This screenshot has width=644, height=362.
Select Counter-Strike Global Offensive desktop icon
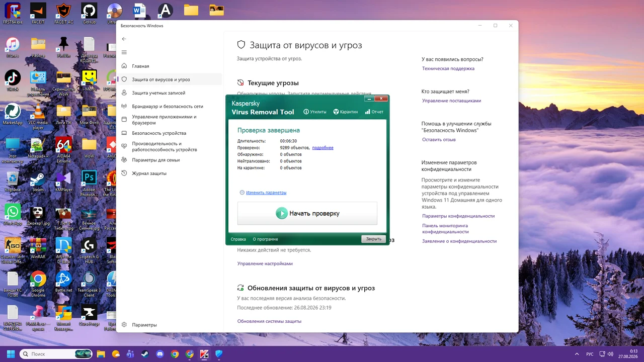tap(13, 250)
